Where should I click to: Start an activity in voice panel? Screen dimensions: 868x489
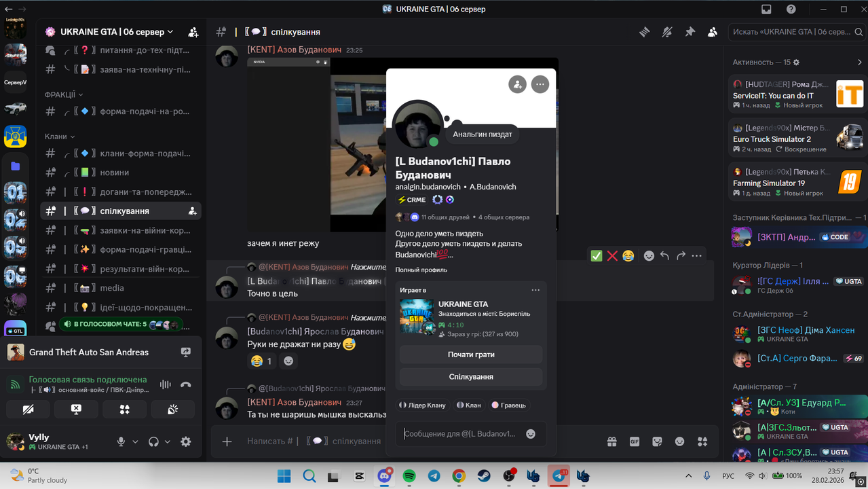point(124,410)
